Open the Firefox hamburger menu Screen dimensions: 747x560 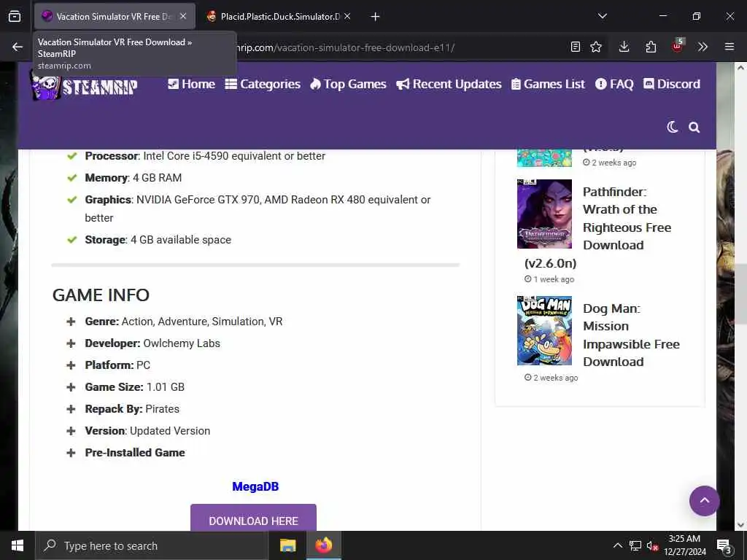729,47
